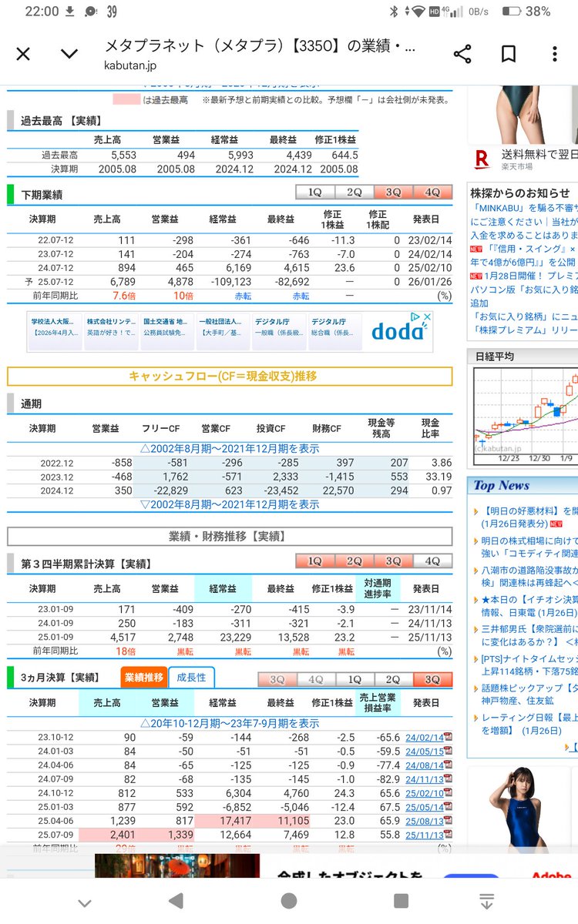Hide keyboard chevron in navigation bar
The height and width of the screenshot is (924, 578).
pyautogui.click(x=85, y=902)
